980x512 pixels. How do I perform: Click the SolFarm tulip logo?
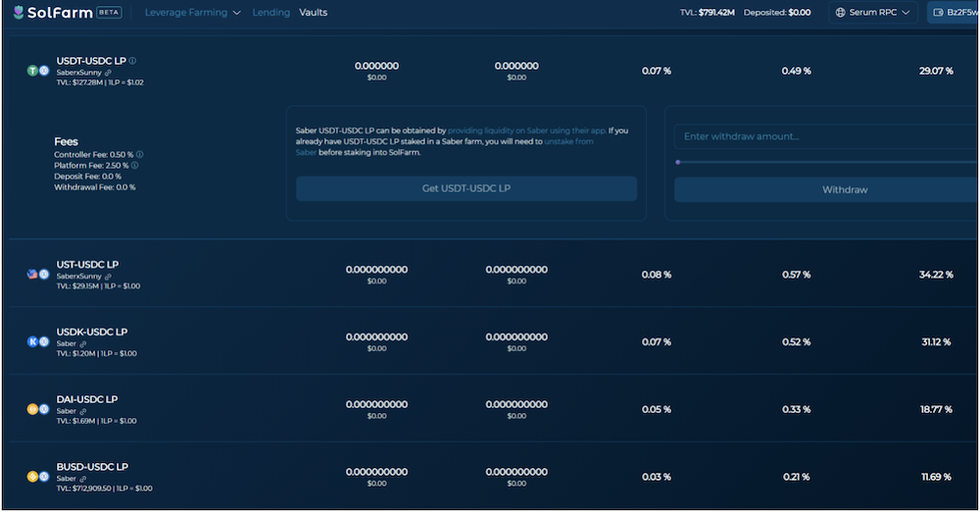pyautogui.click(x=18, y=12)
